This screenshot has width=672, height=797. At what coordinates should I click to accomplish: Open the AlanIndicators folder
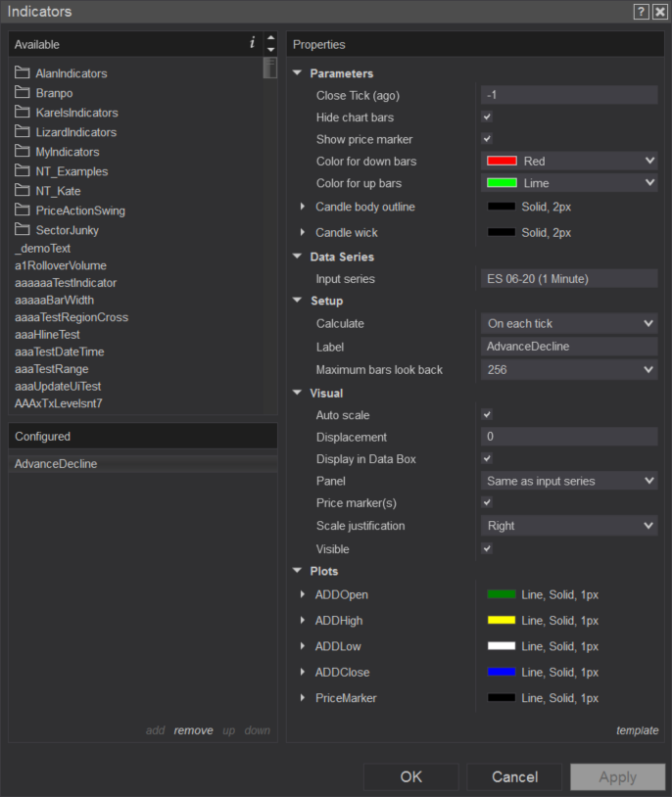(x=72, y=73)
